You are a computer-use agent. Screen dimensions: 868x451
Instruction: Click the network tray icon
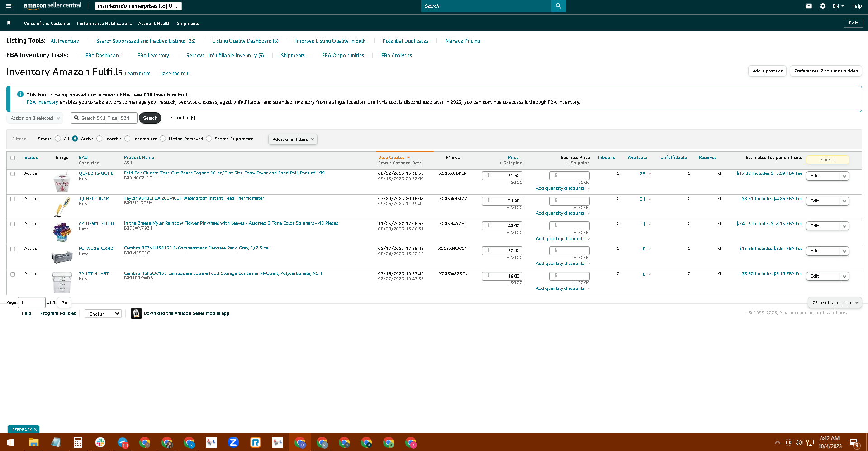click(x=810, y=442)
